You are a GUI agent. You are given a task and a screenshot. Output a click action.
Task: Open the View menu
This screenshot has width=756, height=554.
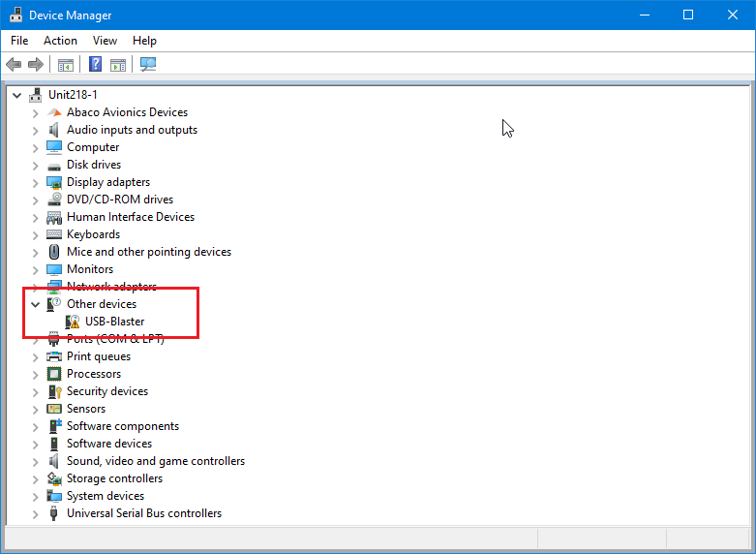click(105, 41)
